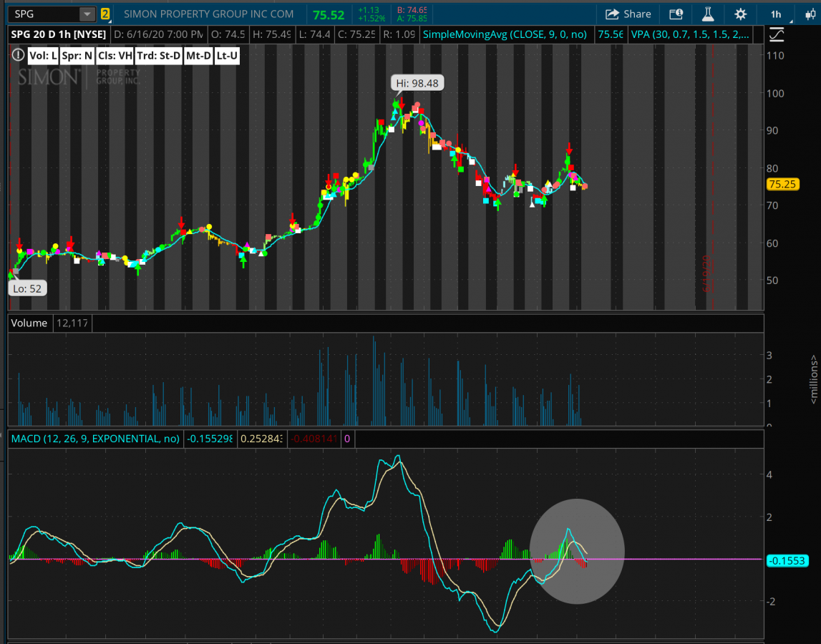
Task: Click the Lo: 52 price bubble
Action: coord(27,288)
